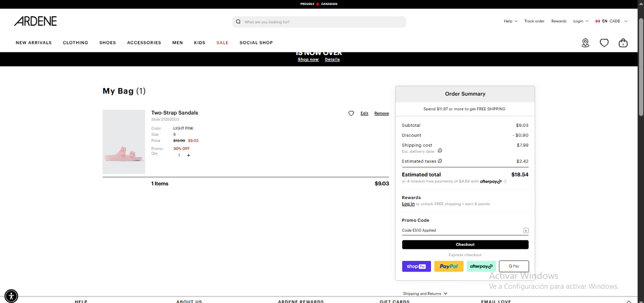The width and height of the screenshot is (644, 303).
Task: Increase quantity with plus icon
Action: pyautogui.click(x=188, y=156)
